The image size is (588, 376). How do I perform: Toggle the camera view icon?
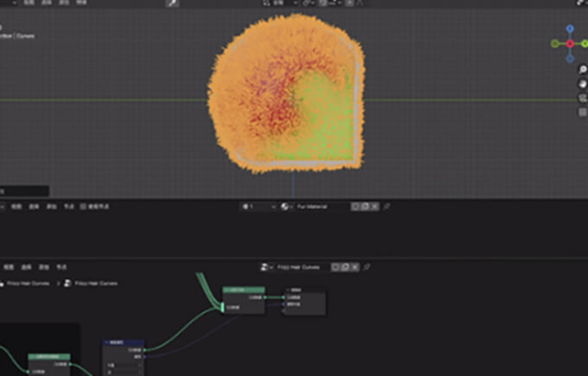582,99
